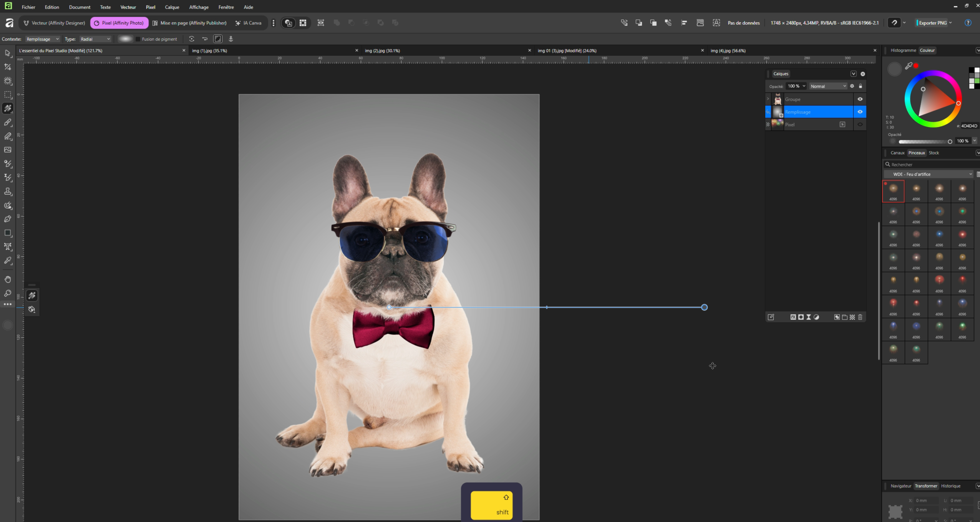Select the Zoom magnifier tool
The image size is (980, 522).
pos(8,293)
